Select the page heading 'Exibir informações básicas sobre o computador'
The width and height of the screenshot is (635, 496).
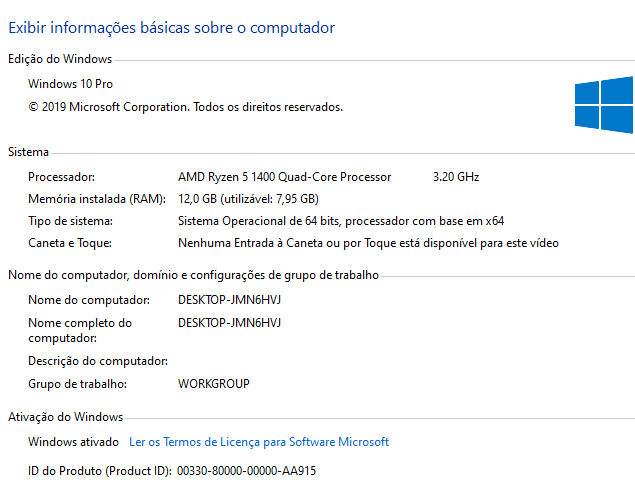pos(171,28)
